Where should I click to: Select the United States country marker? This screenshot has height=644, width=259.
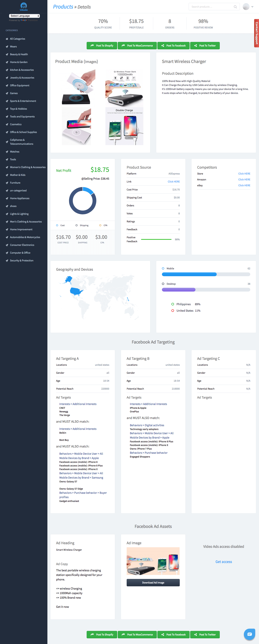tap(173, 311)
